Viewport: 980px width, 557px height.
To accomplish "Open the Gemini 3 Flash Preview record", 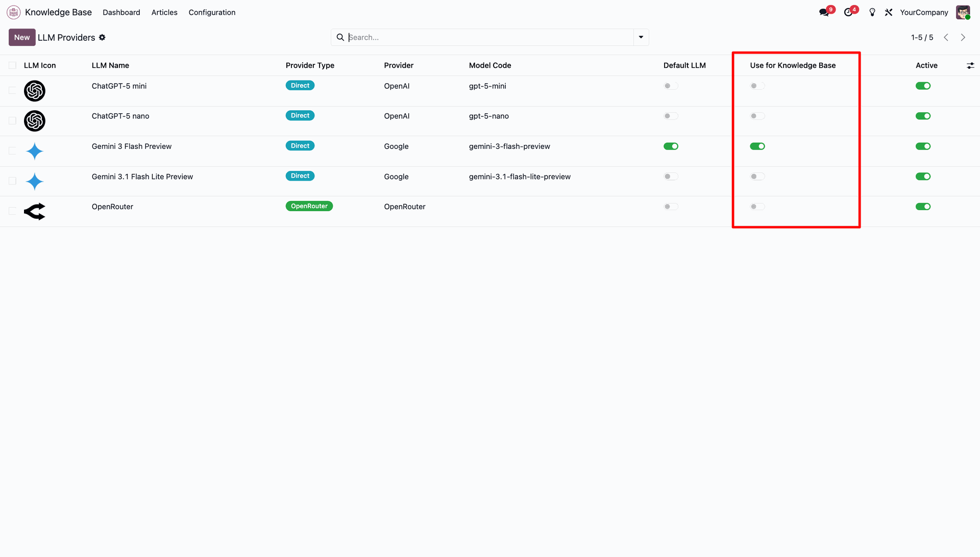I will point(132,146).
